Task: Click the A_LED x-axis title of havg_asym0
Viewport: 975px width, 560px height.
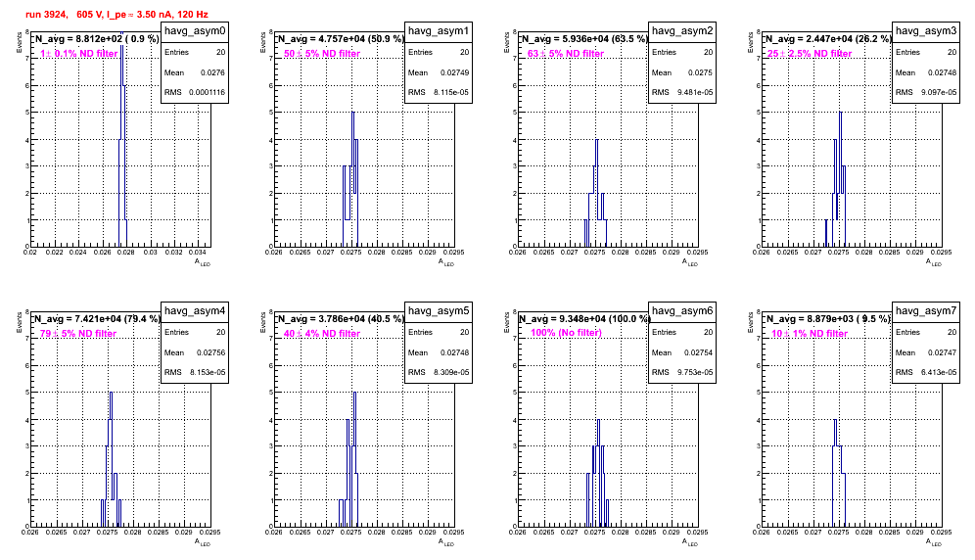Action: tap(203, 262)
